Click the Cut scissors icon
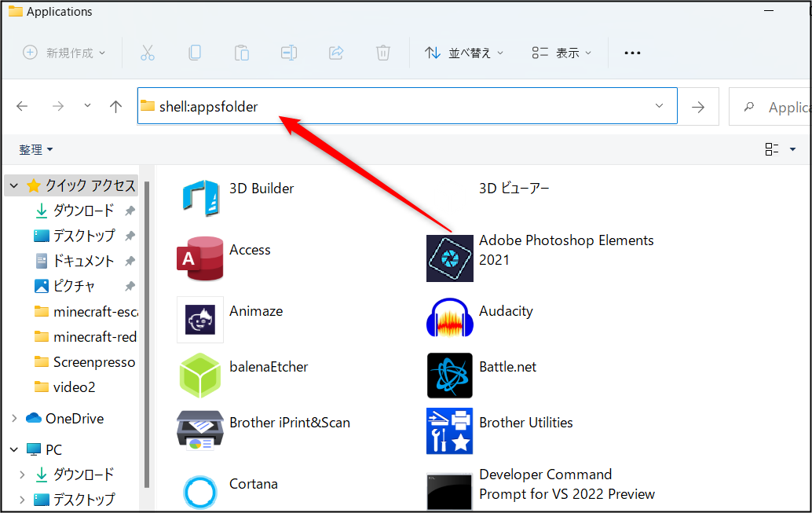Screen dimensions: 812x513 pyautogui.click(x=148, y=53)
